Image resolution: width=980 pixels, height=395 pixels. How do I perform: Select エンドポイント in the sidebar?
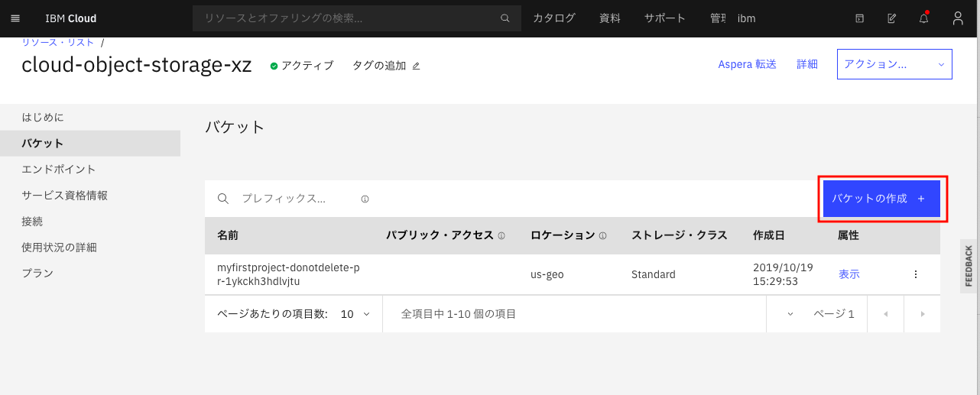coord(90,170)
